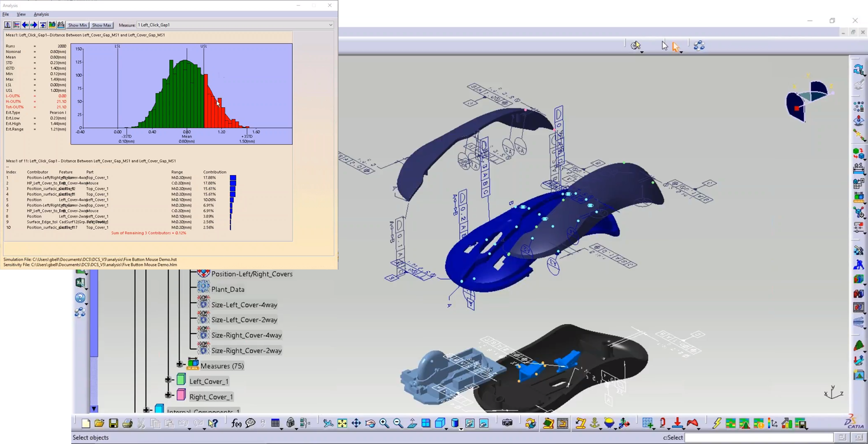868x444 pixels.
Task: Select the Zoom Out magnifier tool
Action: pyautogui.click(x=398, y=423)
